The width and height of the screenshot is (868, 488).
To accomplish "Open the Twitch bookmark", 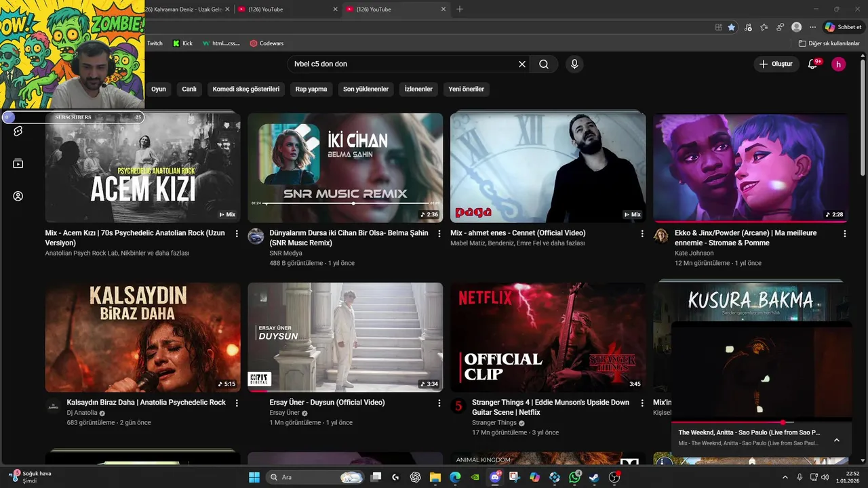I will (x=155, y=43).
